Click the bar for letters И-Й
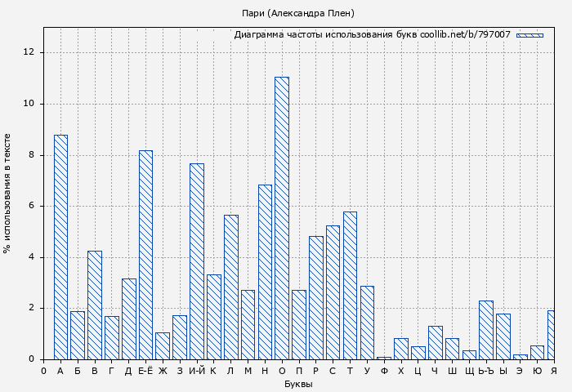 [197, 261]
